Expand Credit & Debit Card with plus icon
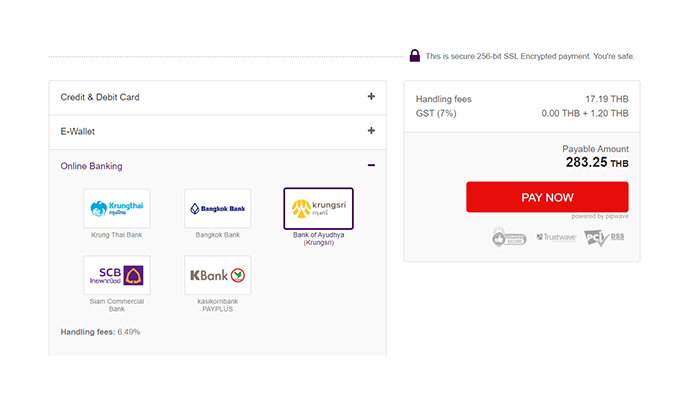700x400 pixels. tap(371, 97)
